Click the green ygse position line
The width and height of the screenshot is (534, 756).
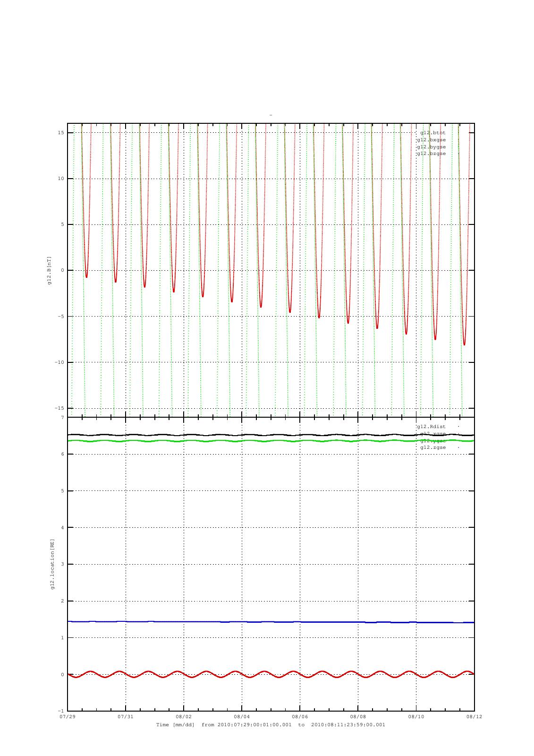[271, 441]
